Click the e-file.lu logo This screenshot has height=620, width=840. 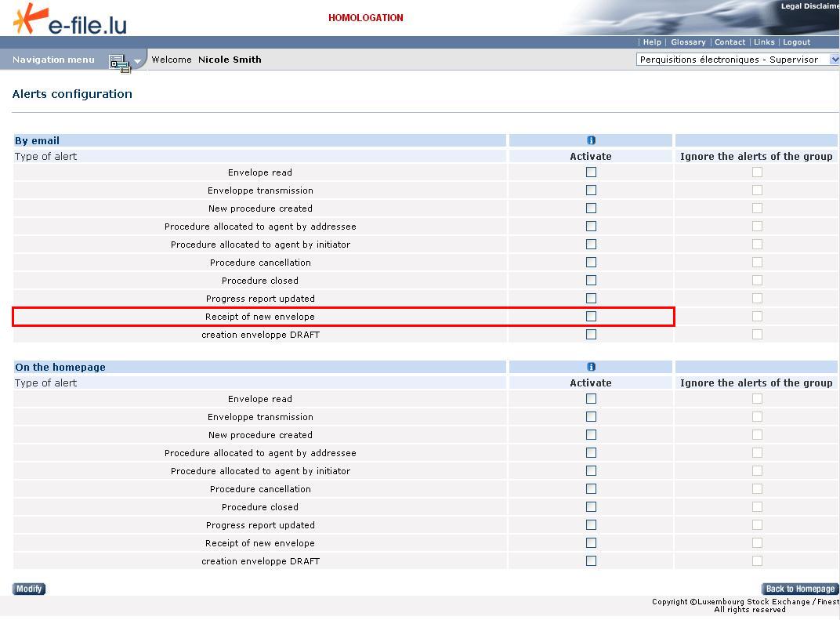point(71,20)
